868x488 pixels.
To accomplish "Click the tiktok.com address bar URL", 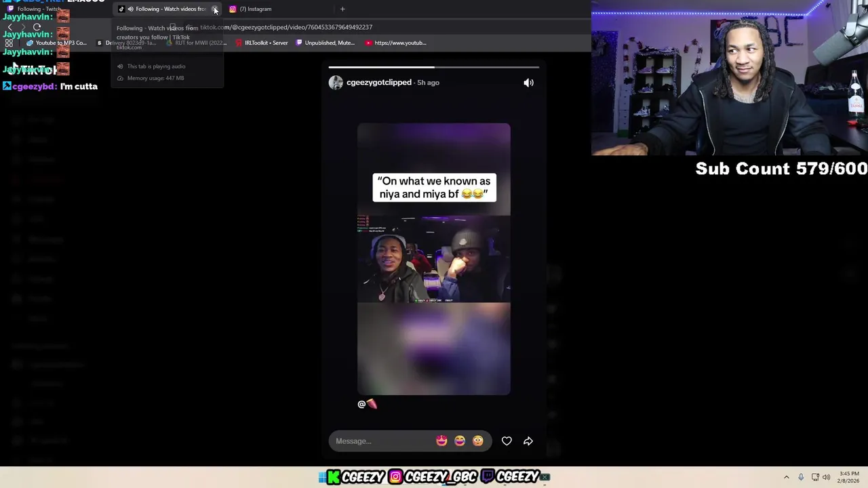I will [286, 27].
